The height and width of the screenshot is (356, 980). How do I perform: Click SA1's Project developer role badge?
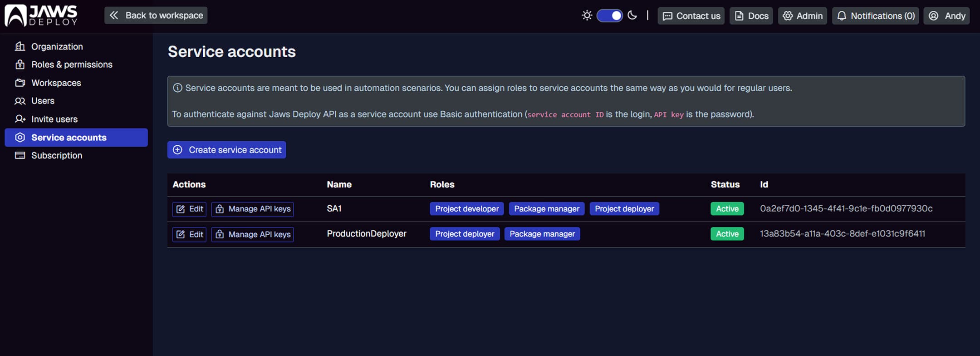tap(467, 209)
